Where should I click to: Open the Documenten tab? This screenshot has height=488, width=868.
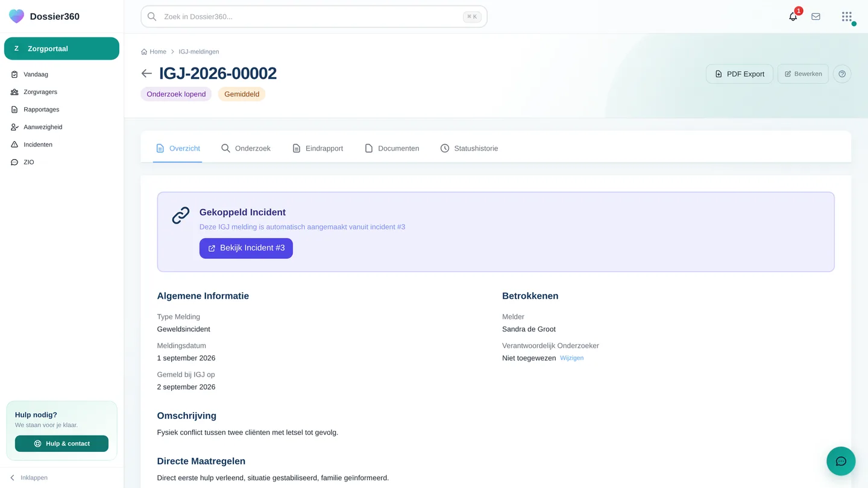click(392, 148)
